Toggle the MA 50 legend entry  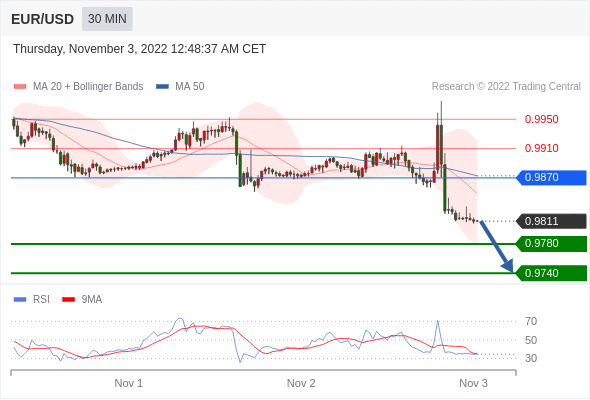180,87
